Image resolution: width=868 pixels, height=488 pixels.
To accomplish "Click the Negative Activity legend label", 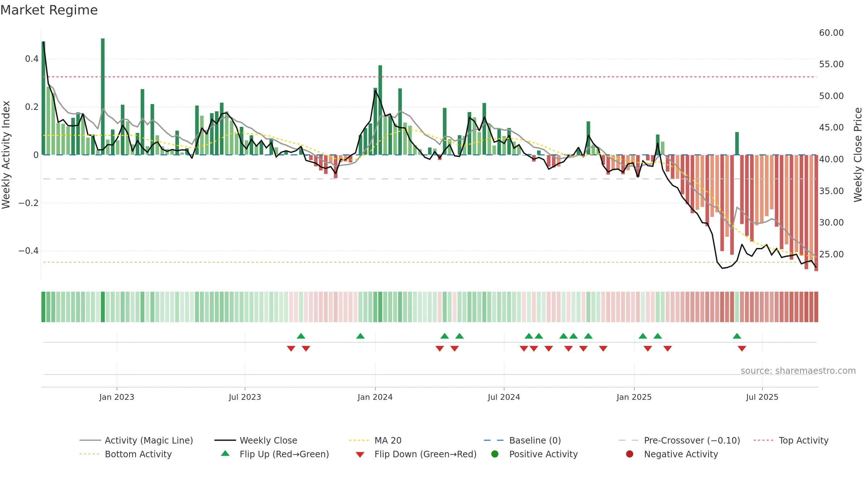I will (681, 454).
